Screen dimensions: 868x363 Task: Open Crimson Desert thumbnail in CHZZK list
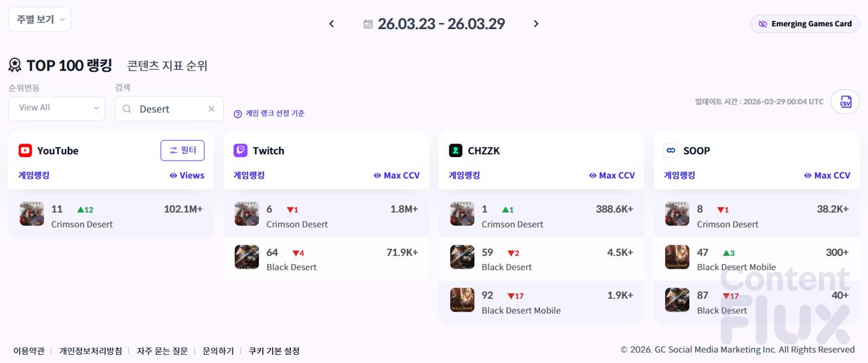coord(462,214)
